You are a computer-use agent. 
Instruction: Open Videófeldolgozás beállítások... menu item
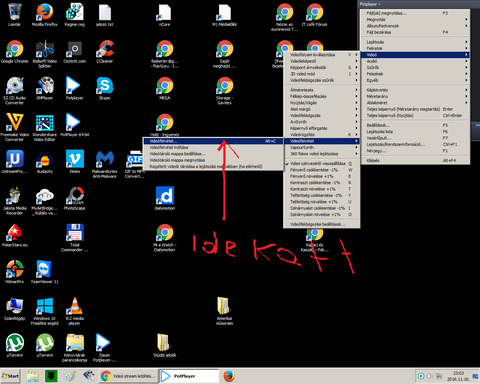point(321,224)
